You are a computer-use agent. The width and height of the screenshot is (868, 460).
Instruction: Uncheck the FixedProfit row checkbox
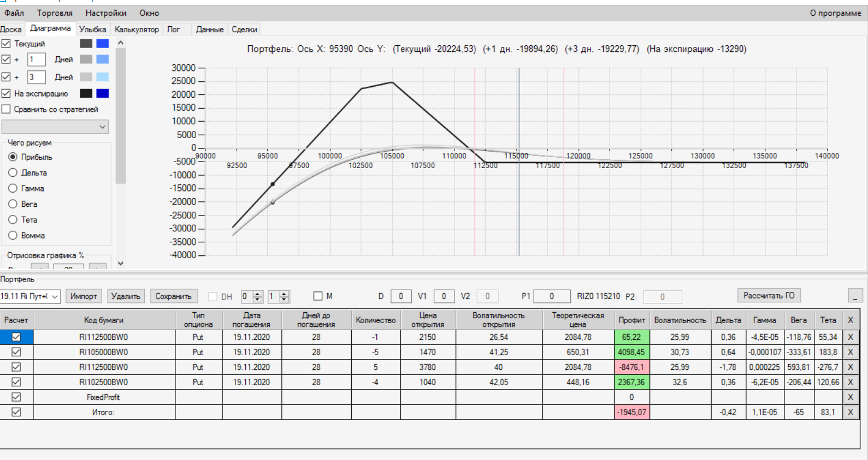point(16,397)
